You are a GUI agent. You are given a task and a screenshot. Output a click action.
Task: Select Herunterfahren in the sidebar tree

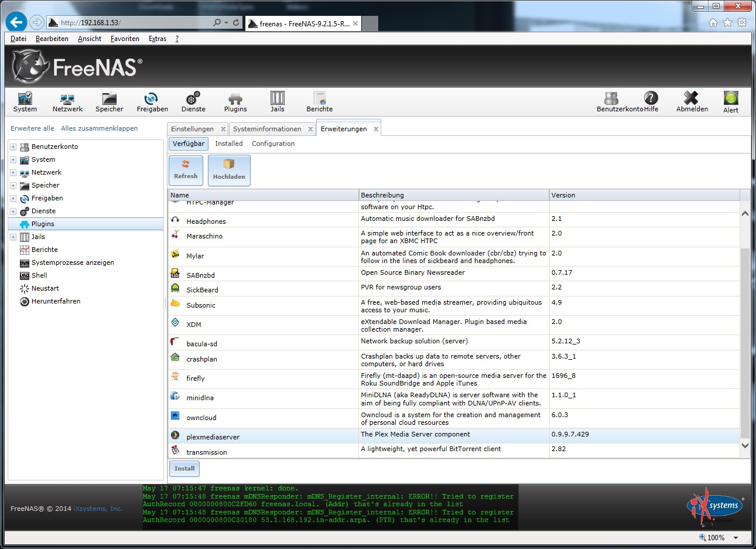coord(56,301)
